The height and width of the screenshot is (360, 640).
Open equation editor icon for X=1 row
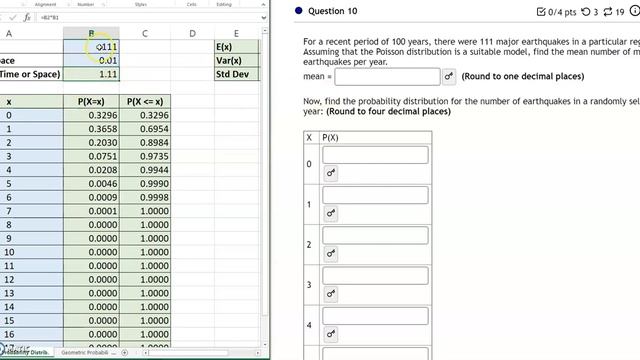pos(331,213)
